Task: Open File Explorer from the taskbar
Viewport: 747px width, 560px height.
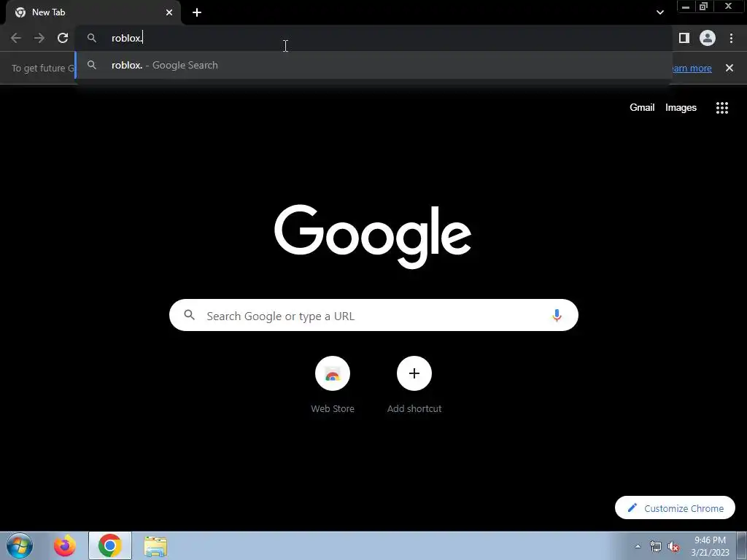Action: coord(155,546)
